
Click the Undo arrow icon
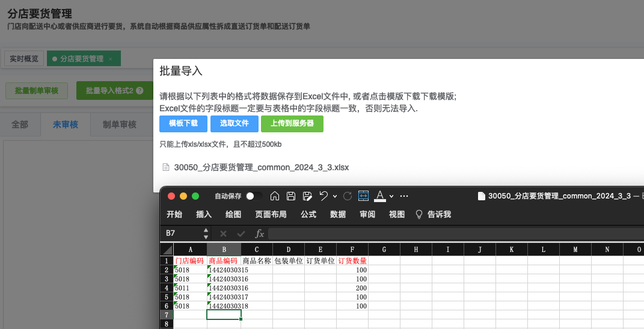tap(323, 196)
